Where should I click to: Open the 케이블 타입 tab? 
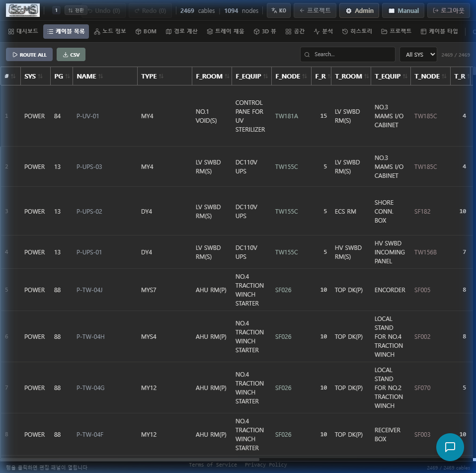(439, 31)
